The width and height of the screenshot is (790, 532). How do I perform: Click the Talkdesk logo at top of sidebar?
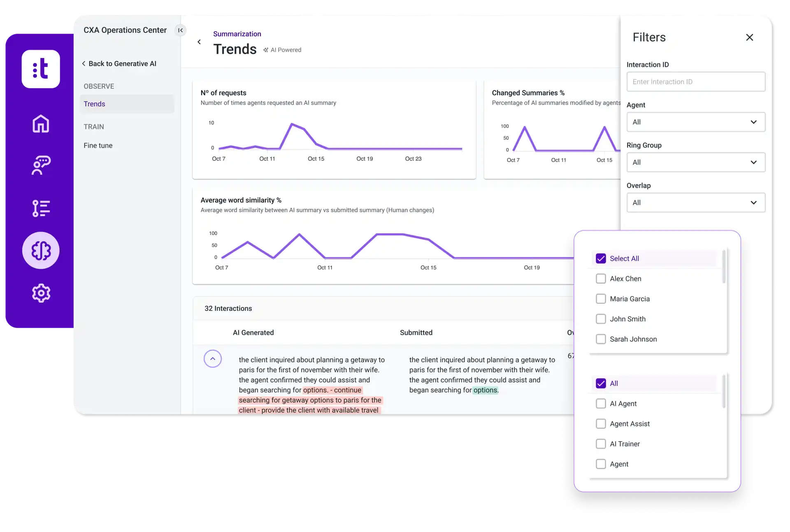point(41,69)
